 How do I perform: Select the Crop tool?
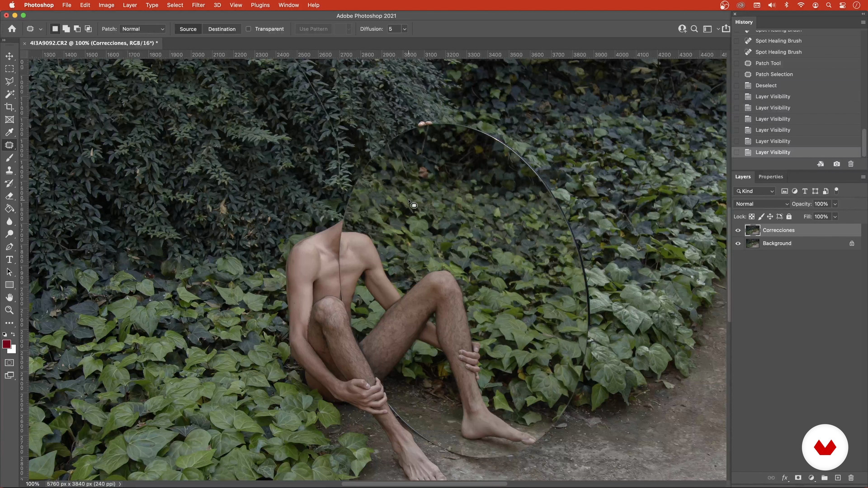(9, 107)
